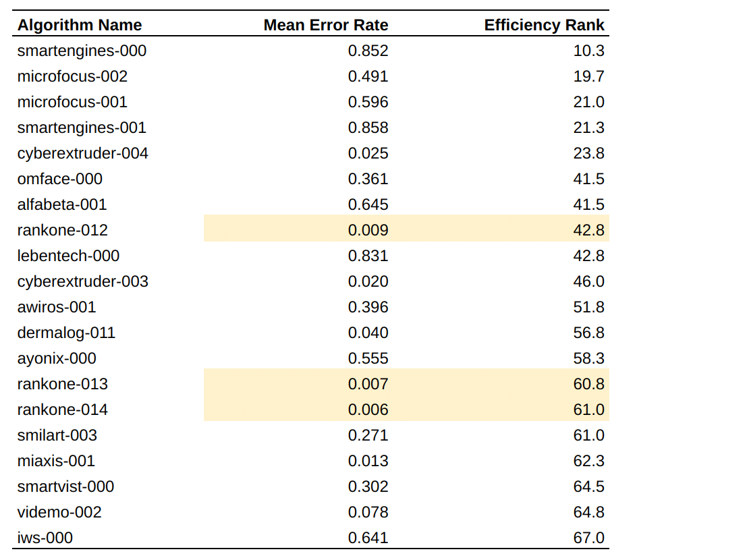Click the cyberextruder-004 algorithm name

point(83,153)
